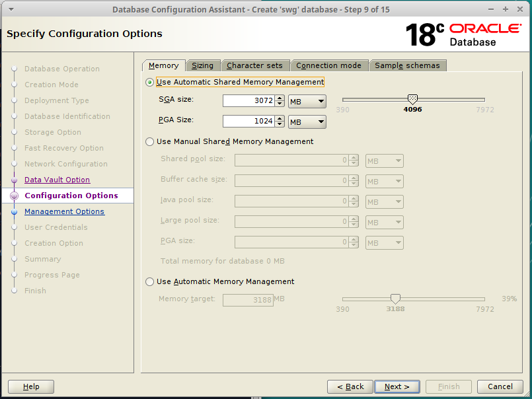
Task: Decrease PGA Size with down arrow
Action: (280, 124)
